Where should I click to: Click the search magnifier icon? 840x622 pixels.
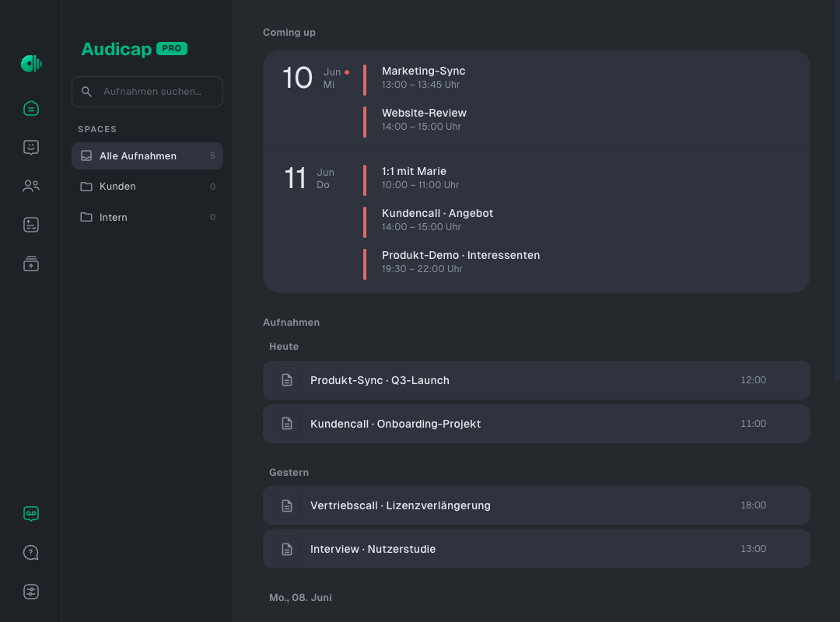point(86,92)
